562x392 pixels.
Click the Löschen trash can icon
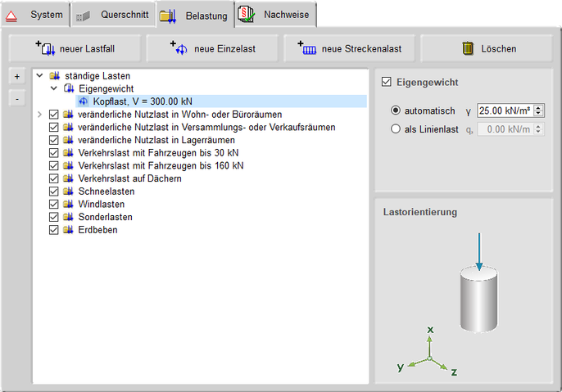click(468, 48)
